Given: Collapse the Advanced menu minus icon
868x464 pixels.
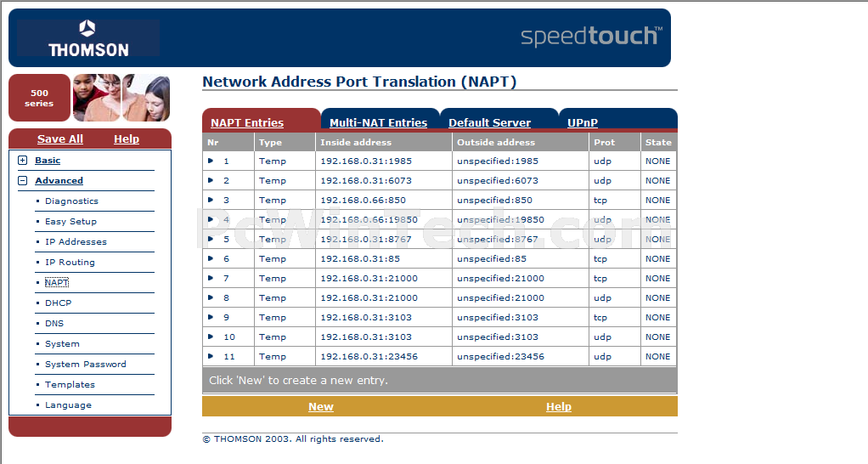Looking at the screenshot, I should point(23,180).
